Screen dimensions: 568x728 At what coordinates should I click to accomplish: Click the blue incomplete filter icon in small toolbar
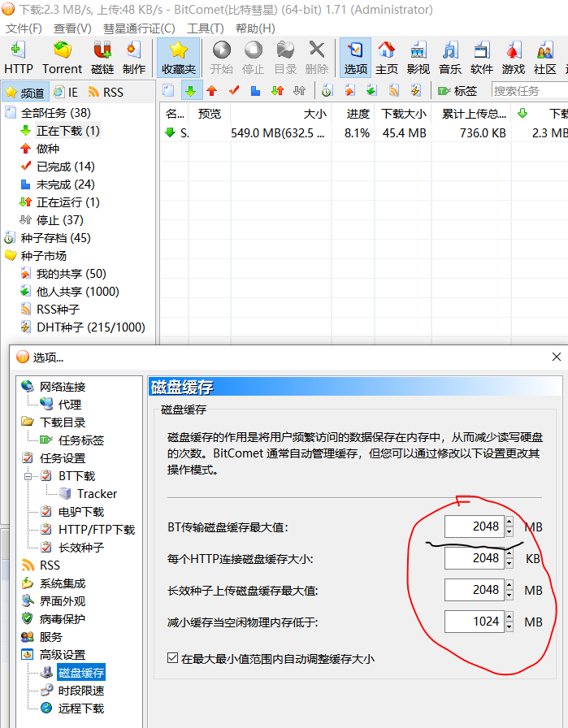pos(255,90)
